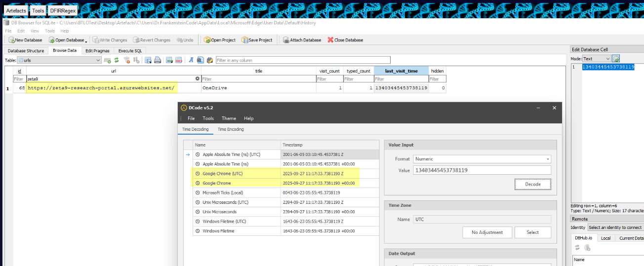Click the print table icon
644x266 pixels.
click(x=157, y=60)
